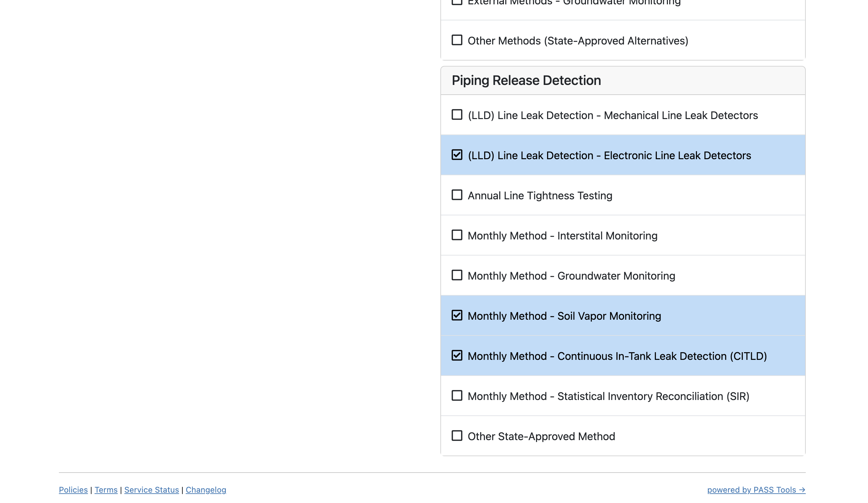The image size is (868, 503).
Task: Select Monthly Method Interstital Monitoring checkbox
Action: (x=457, y=235)
